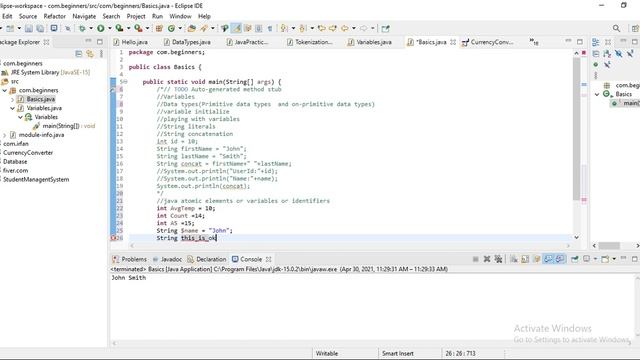Open the toolbar Search magnifier
640x360 pixels.
(616, 29)
